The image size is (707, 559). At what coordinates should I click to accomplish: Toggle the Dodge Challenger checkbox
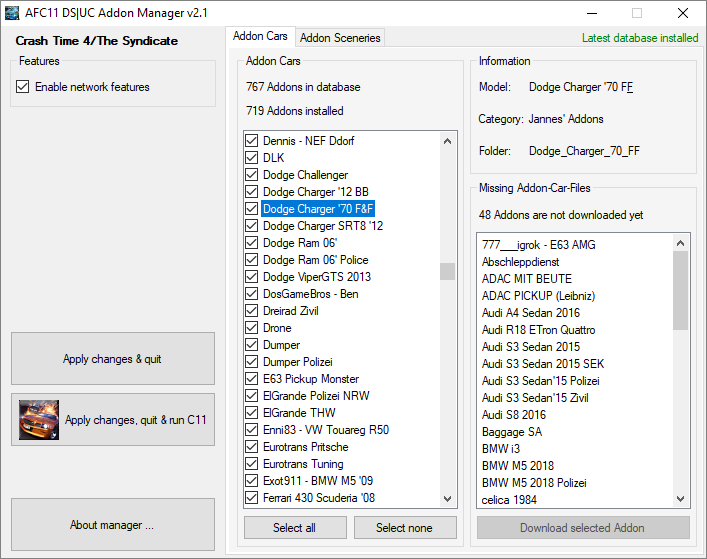[252, 174]
